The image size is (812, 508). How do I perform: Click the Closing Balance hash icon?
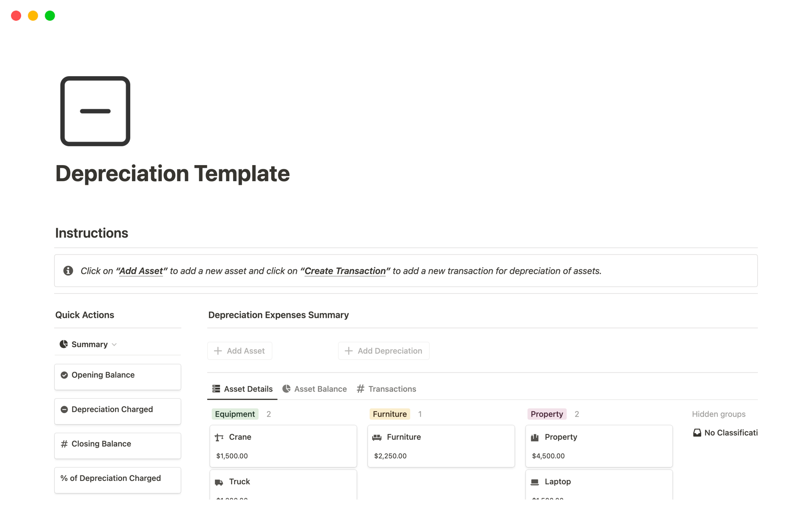click(x=64, y=443)
